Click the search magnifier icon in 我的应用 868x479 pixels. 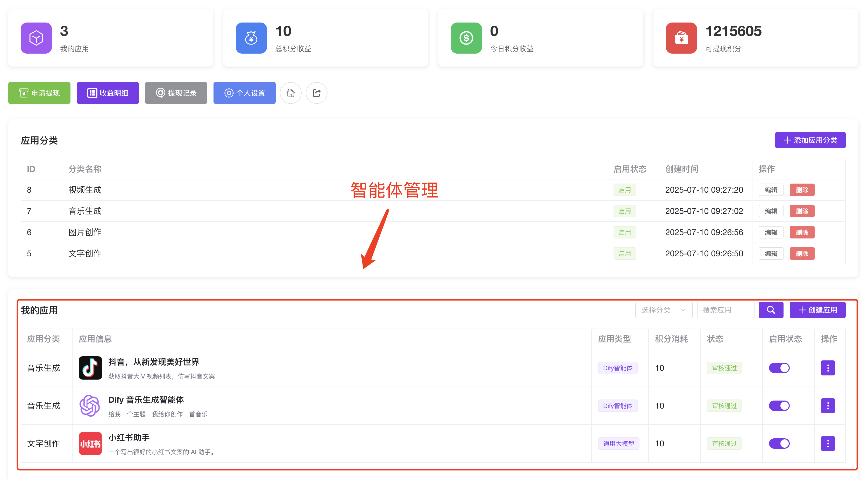(x=771, y=310)
